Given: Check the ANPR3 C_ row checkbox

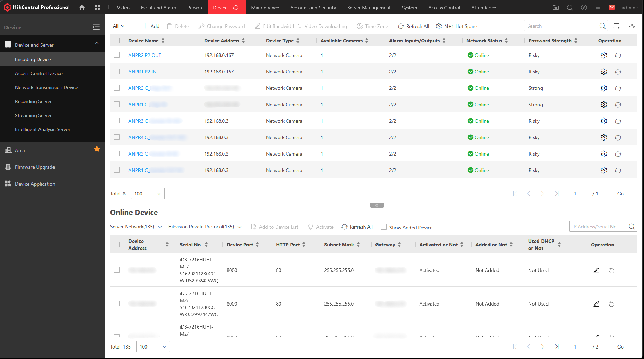Looking at the screenshot, I should point(117,121).
